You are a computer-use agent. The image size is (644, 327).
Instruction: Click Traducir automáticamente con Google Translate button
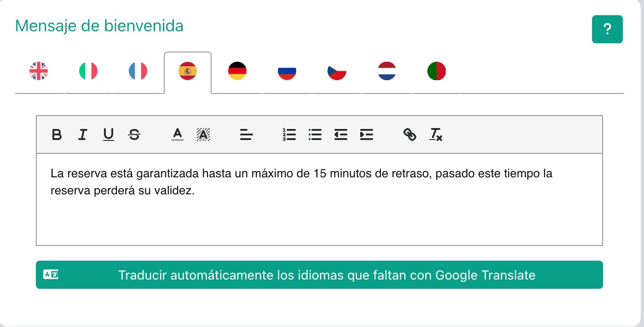(319, 275)
